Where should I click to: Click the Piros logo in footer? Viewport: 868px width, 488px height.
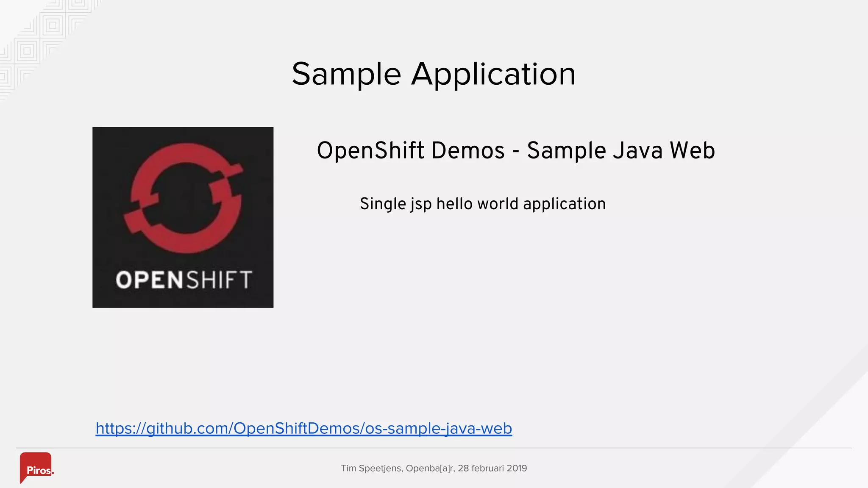pyautogui.click(x=36, y=468)
